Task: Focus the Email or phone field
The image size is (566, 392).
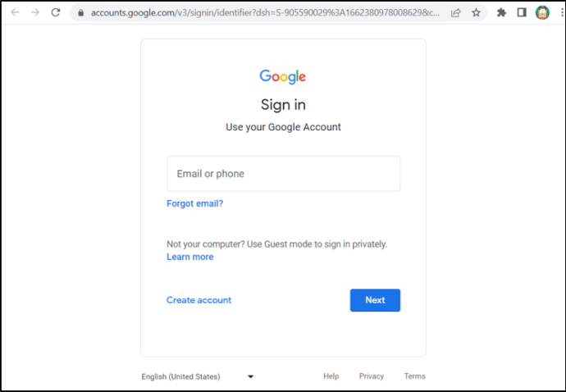Action: pyautogui.click(x=283, y=174)
